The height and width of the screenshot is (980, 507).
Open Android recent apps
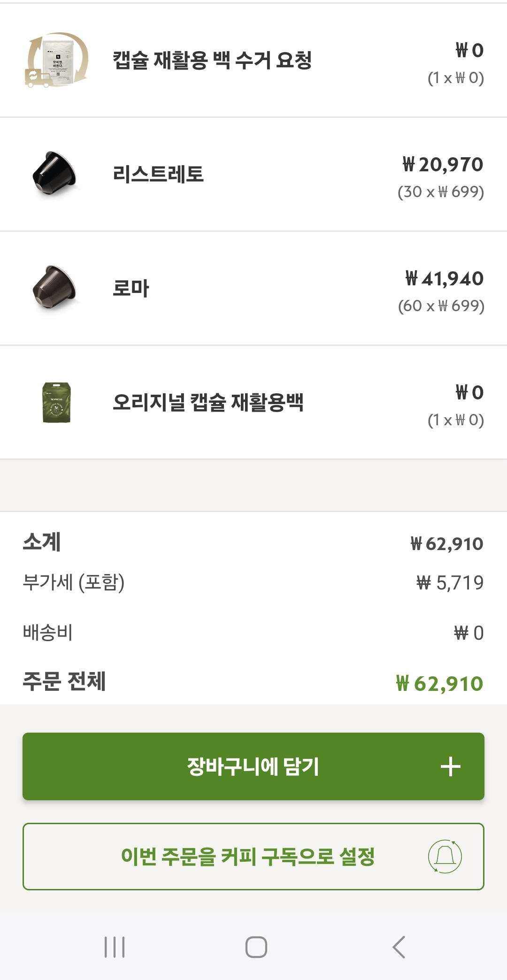[x=115, y=947]
